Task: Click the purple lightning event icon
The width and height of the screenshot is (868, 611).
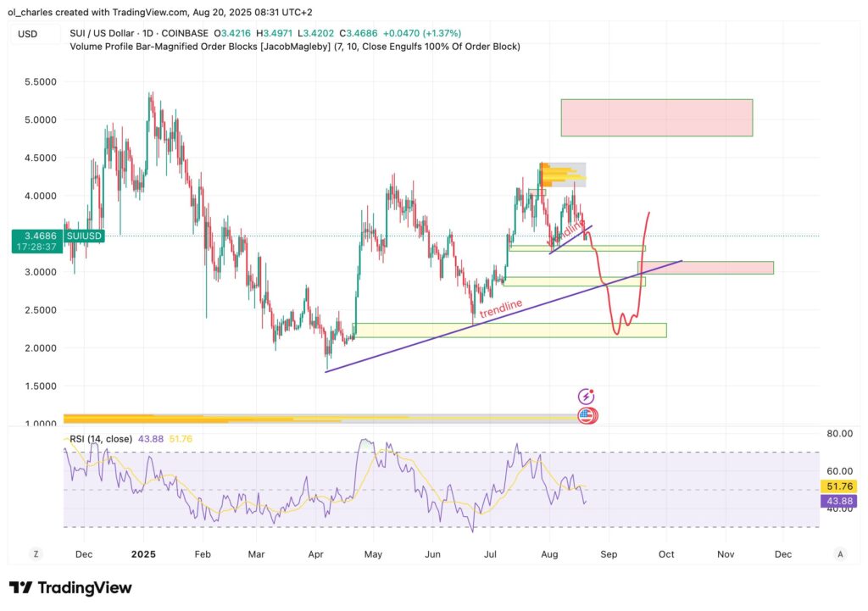Action: click(x=586, y=397)
